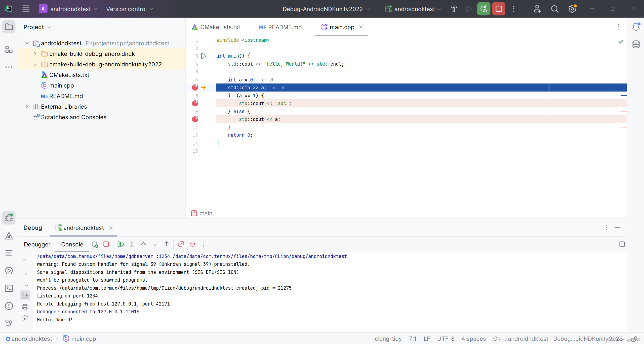Stop the running debug process

pyautogui.click(x=106, y=244)
